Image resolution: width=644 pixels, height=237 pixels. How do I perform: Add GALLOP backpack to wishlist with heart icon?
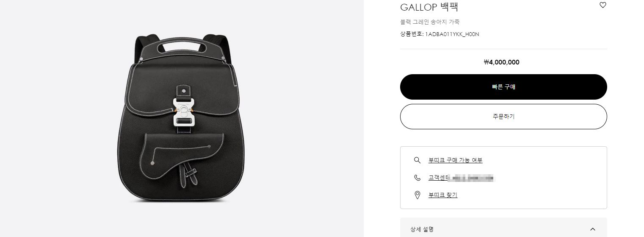click(603, 5)
